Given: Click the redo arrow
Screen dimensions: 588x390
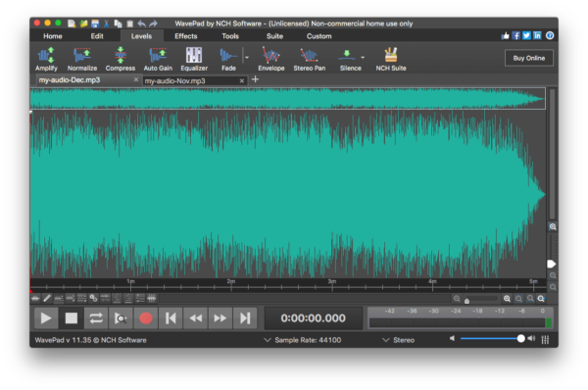Looking at the screenshot, I should pos(153,24).
